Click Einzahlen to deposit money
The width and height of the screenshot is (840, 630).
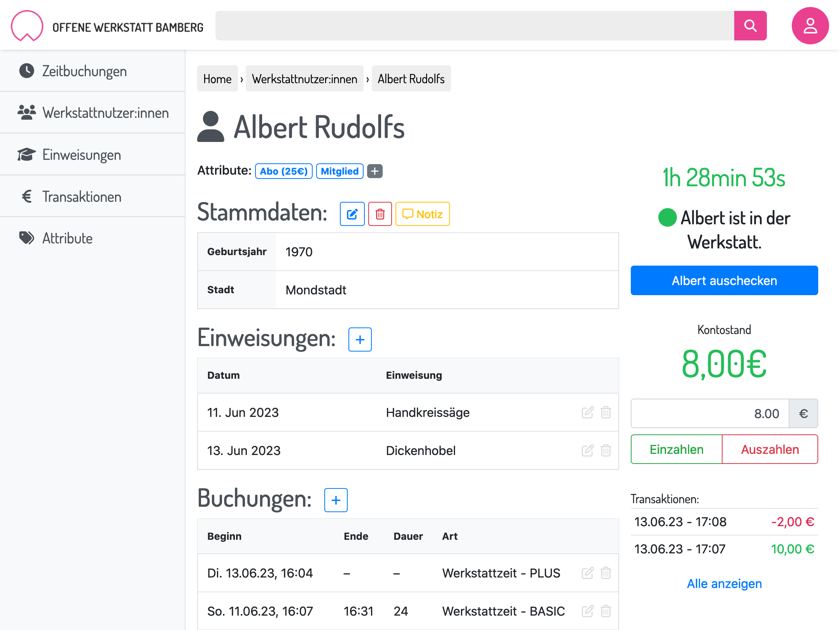coord(676,449)
